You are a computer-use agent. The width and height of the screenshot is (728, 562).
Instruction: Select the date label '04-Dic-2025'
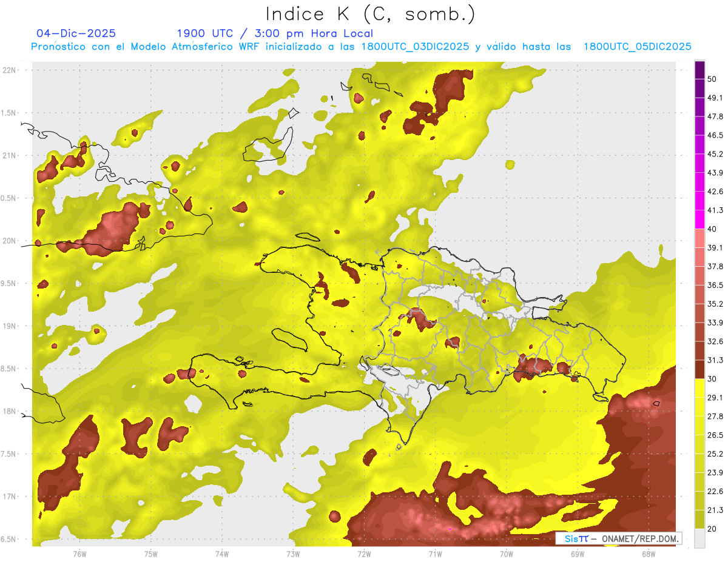pos(76,33)
